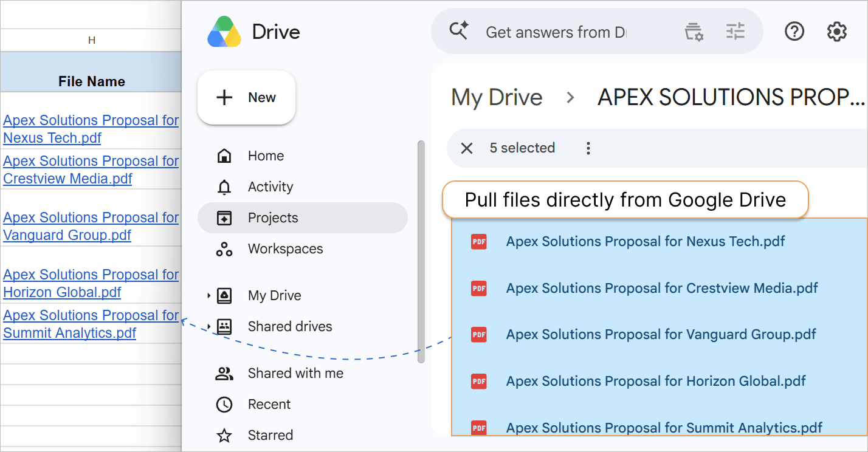Viewport: 868px width, 452px height.
Task: Click the search magnifier sparkle icon
Action: 458,31
